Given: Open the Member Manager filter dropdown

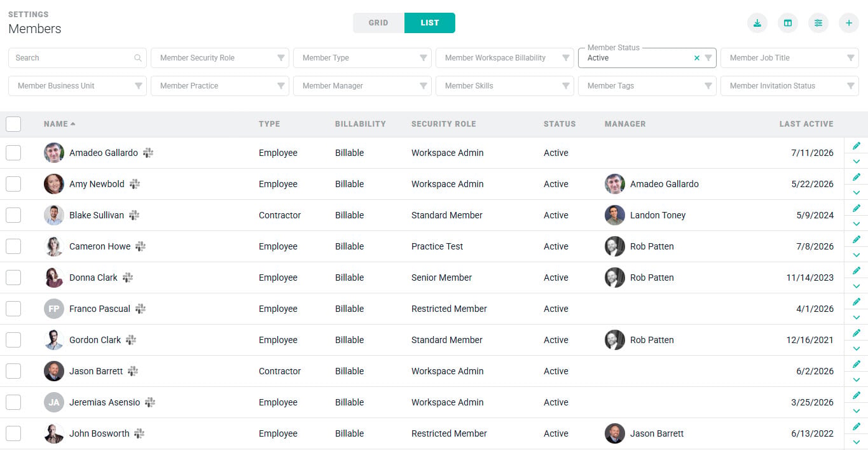Looking at the screenshot, I should tap(362, 86).
